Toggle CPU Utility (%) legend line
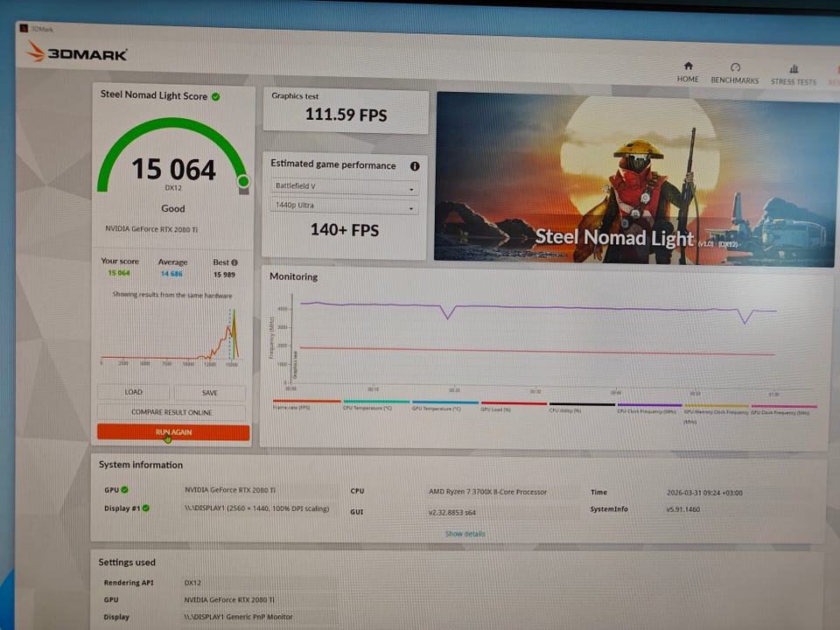 582,407
